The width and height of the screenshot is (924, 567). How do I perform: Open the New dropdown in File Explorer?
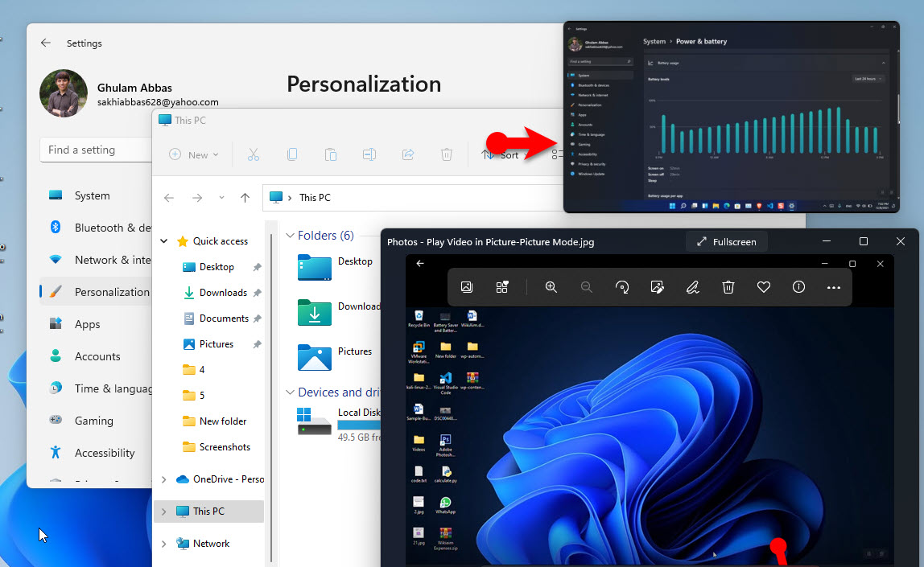point(194,155)
